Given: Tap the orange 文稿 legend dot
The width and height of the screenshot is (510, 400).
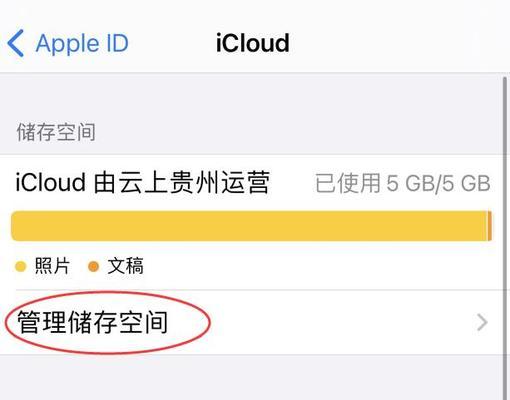Looking at the screenshot, I should tap(93, 267).
